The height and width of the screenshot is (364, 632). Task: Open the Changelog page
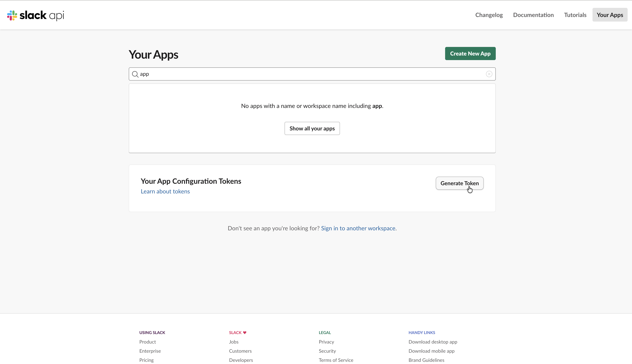(489, 15)
